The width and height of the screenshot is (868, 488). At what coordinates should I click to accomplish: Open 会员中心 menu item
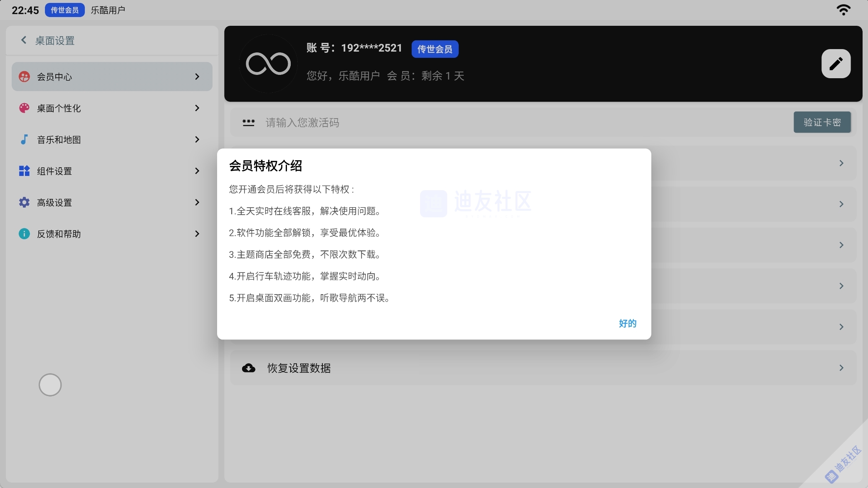click(112, 77)
